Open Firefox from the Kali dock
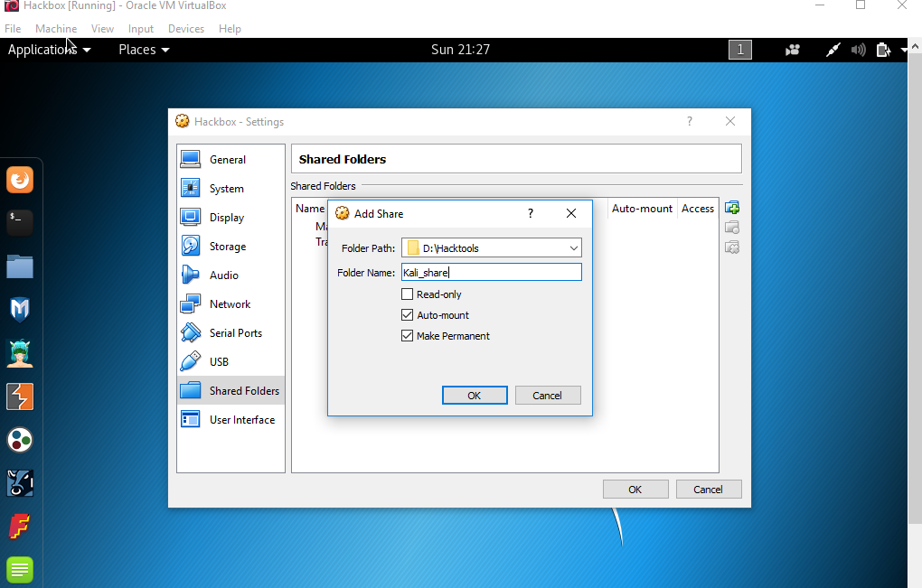The width and height of the screenshot is (922, 588). (x=20, y=180)
